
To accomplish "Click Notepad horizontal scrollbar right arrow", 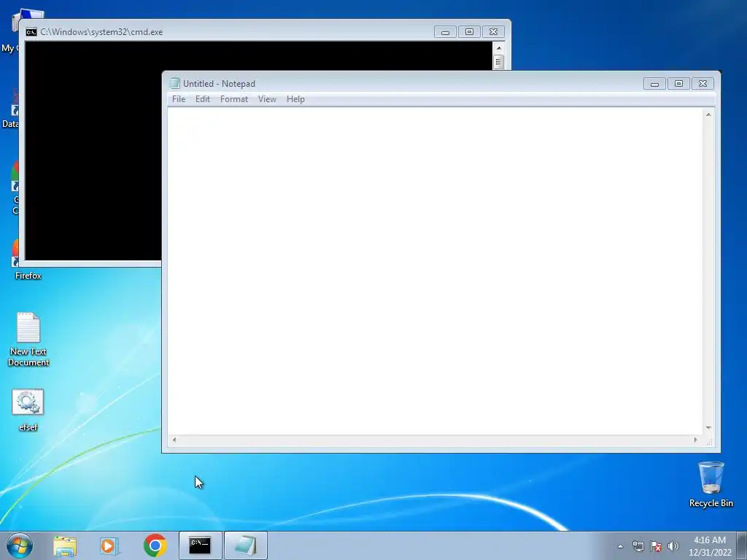I will 695,440.
